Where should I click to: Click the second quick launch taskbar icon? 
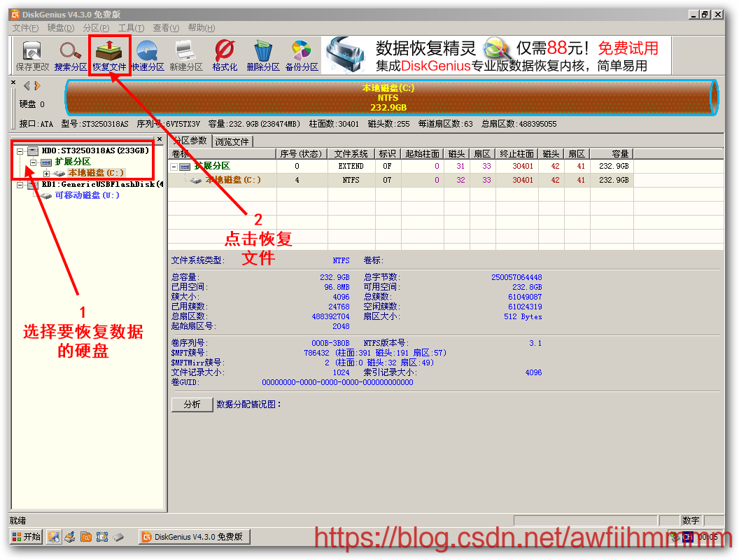point(70,536)
